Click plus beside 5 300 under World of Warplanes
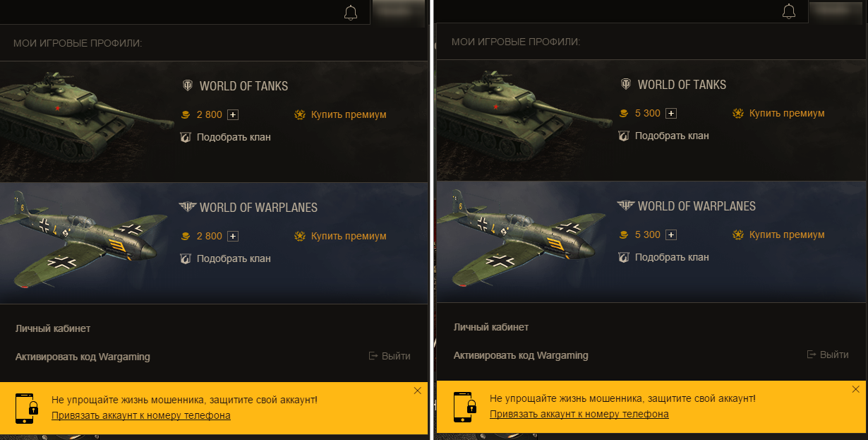 click(671, 234)
